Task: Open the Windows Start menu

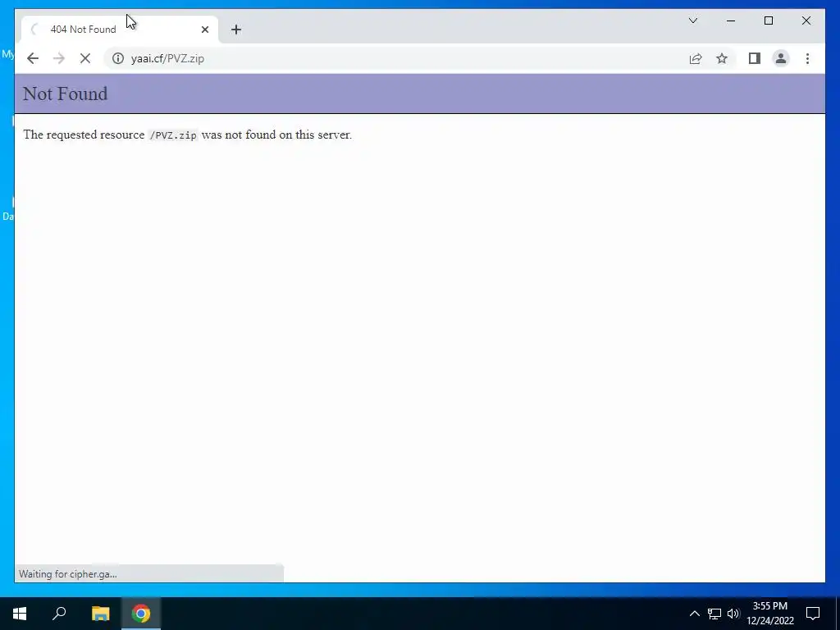Action: 20,614
